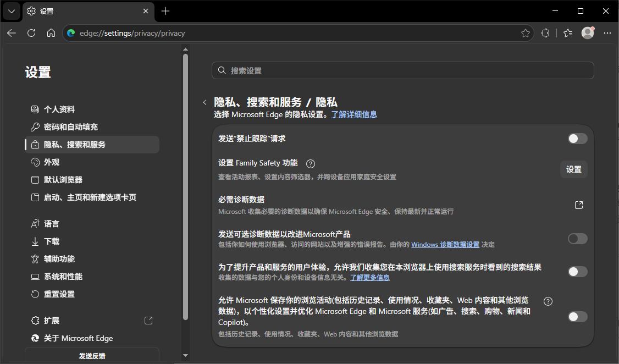The height and width of the screenshot is (364, 619).
Task: Open 扩展 in sidebar
Action: tap(92, 321)
